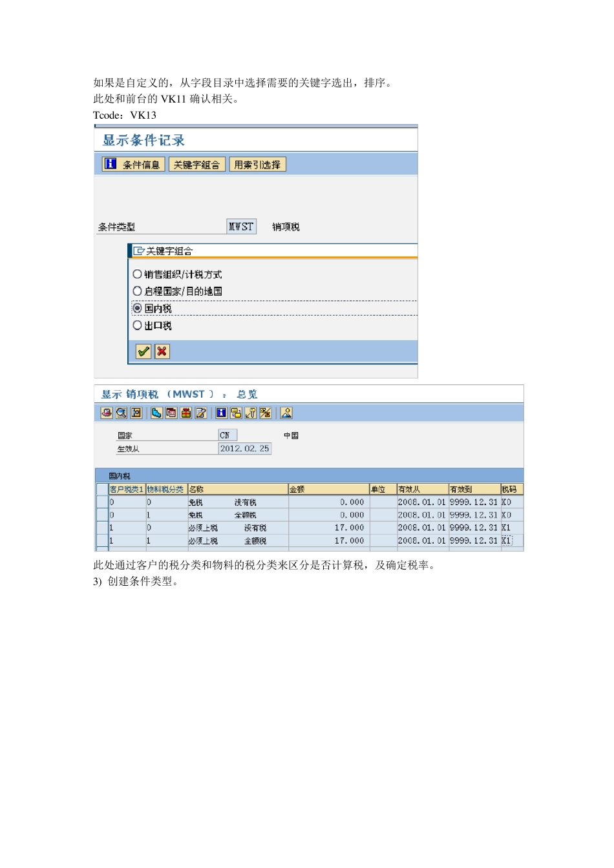Image resolution: width=614 pixels, height=868 pixels.
Task: Click the 单位 column header
Action: coord(383,489)
